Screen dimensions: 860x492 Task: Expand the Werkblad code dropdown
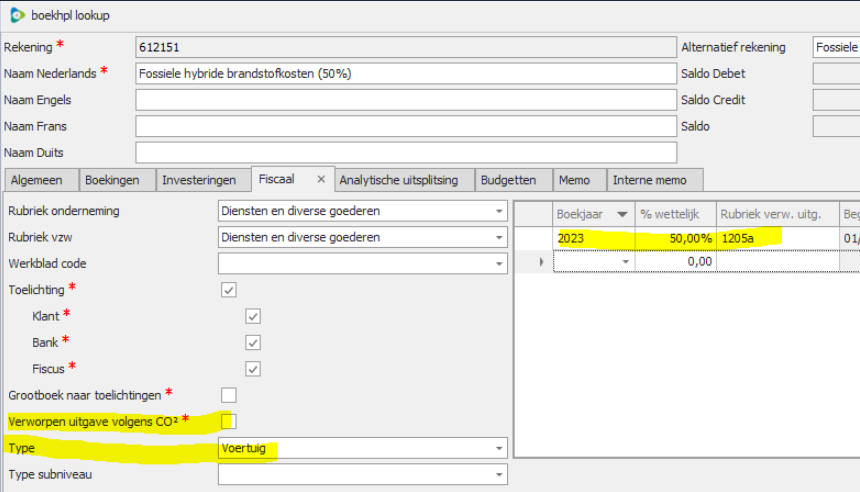pos(498,264)
